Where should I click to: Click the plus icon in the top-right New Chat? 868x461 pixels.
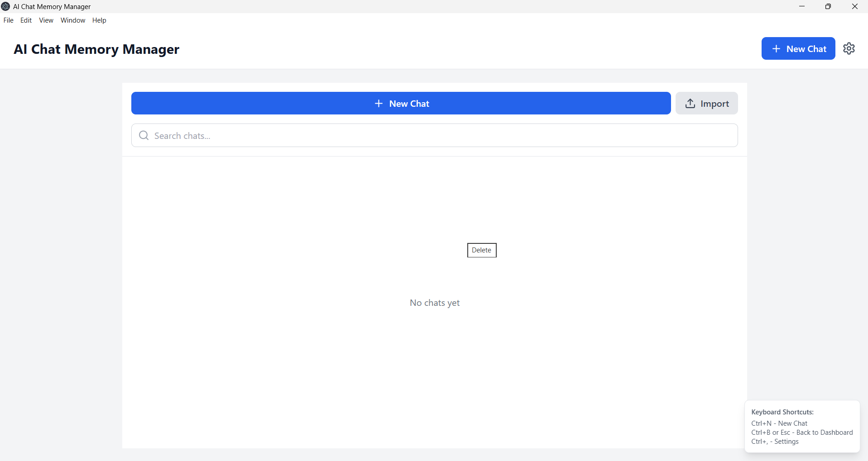coord(776,48)
